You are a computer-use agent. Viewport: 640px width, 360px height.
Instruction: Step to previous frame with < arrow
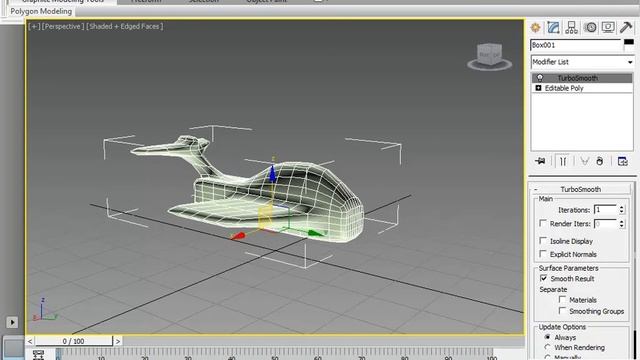click(30, 341)
